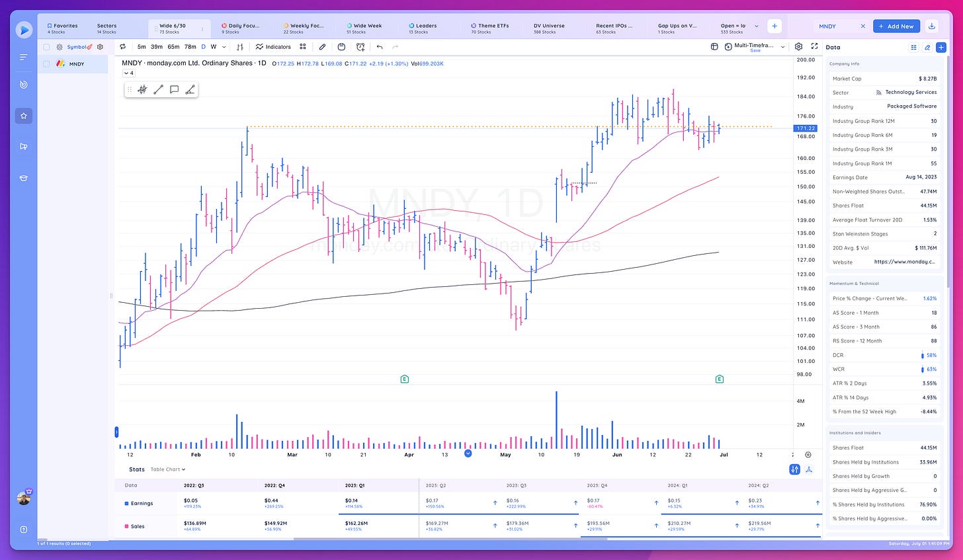This screenshot has height=560, width=963.
Task: Click the sync/refresh arrows icon in chart toolbar
Action: 122,47
